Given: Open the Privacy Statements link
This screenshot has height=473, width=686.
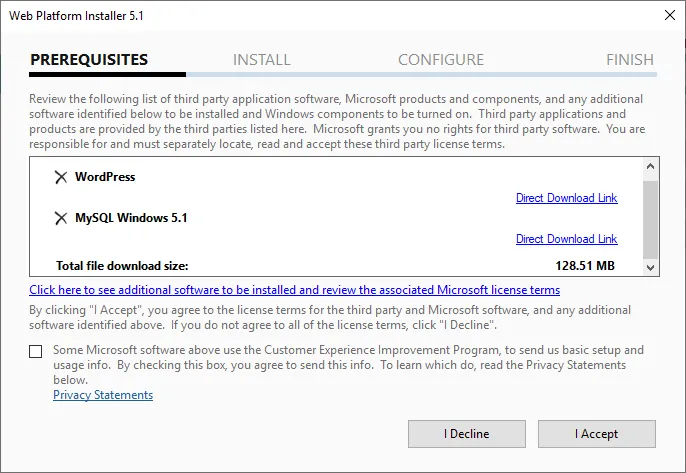Looking at the screenshot, I should pos(103,395).
